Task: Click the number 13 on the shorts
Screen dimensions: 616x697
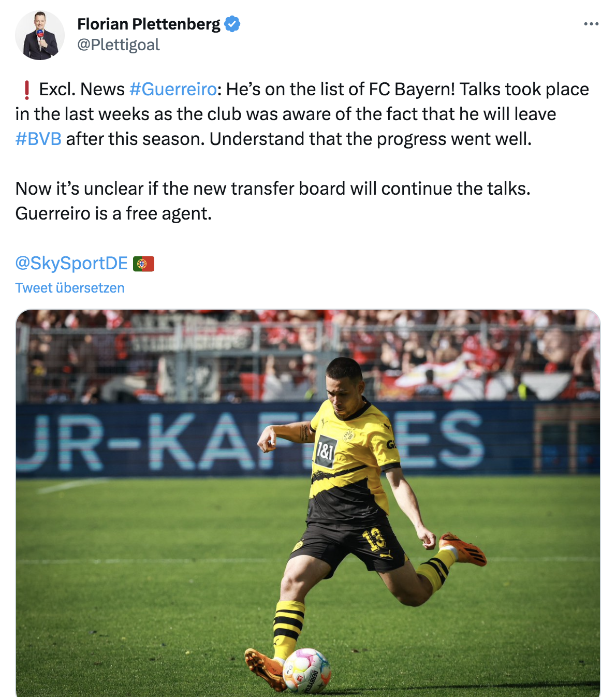Action: coord(375,539)
